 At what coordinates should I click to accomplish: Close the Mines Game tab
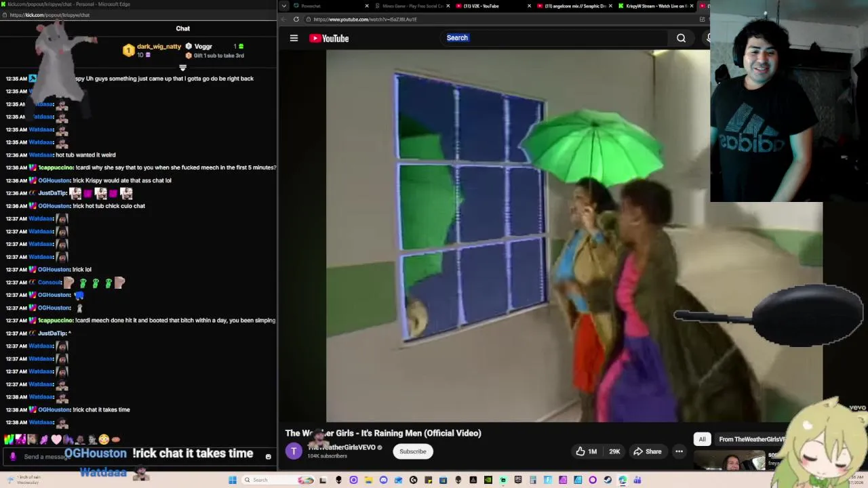pyautogui.click(x=448, y=6)
